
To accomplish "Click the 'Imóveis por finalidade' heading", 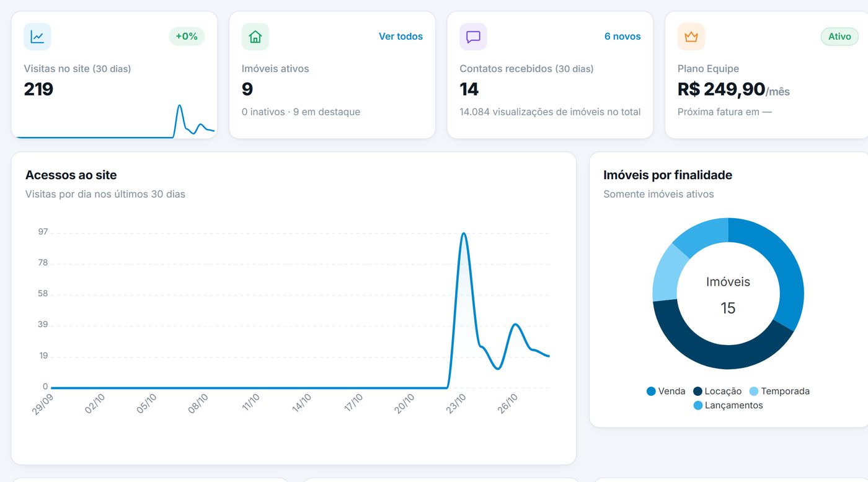I will point(668,175).
